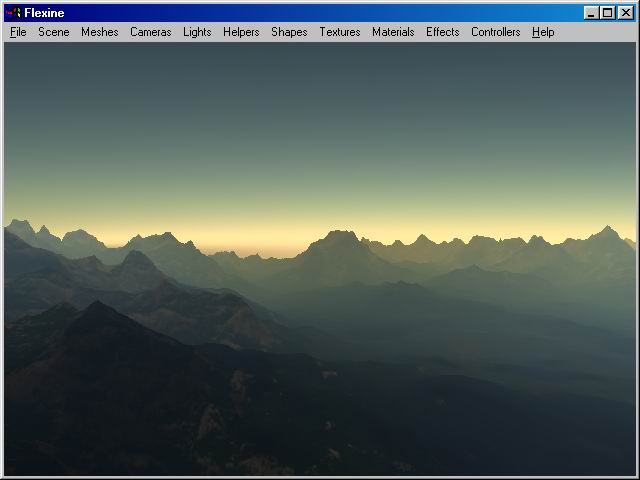
Task: Open the Scene menu
Action: click(53, 32)
